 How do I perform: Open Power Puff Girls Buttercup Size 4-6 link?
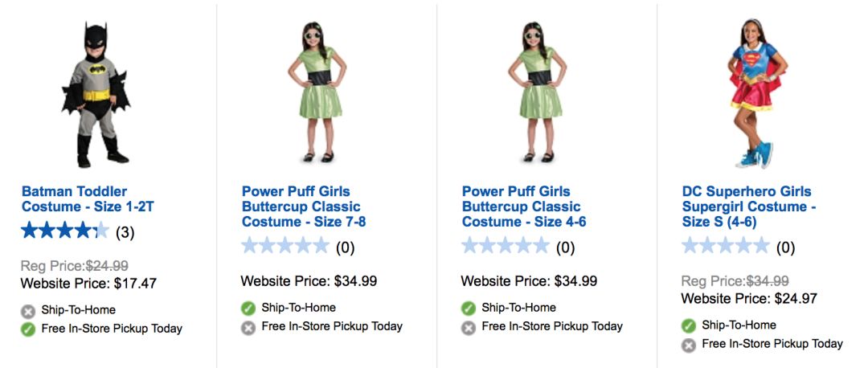[524, 206]
